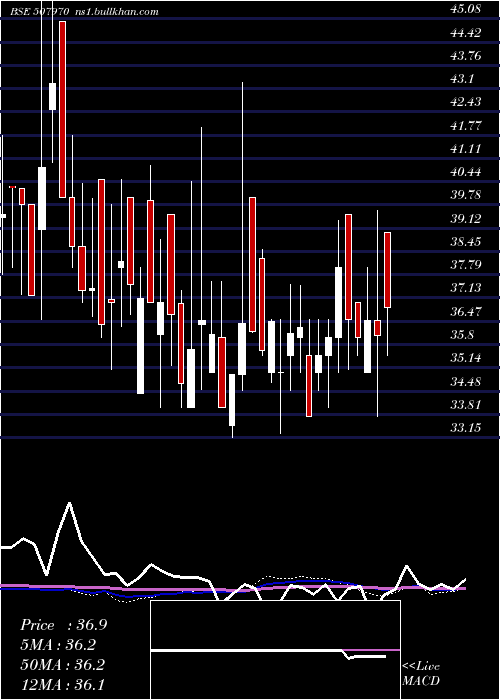This screenshot has width=500, height=700.
Task: Click the 12MA : 36.1 readout
Action: point(62,684)
